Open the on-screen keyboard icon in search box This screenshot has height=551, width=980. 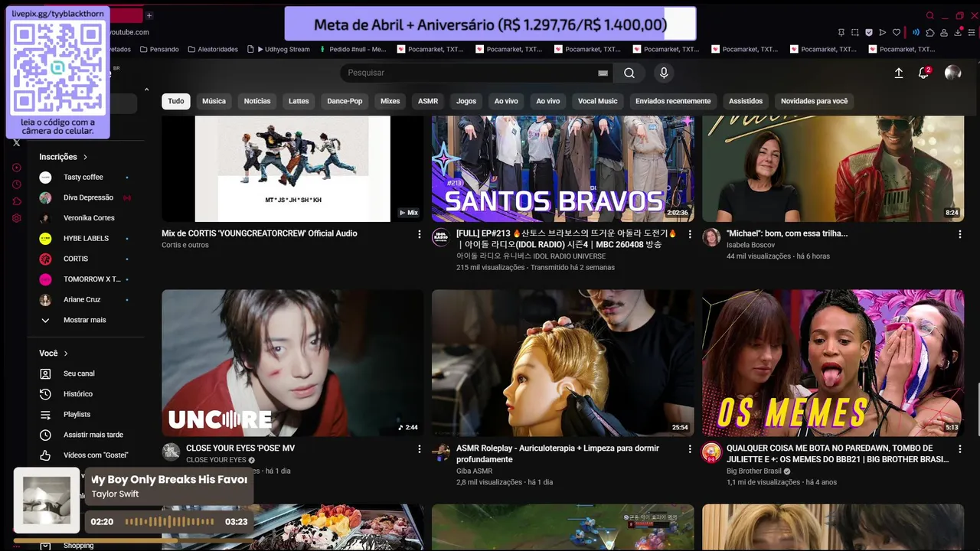click(603, 73)
